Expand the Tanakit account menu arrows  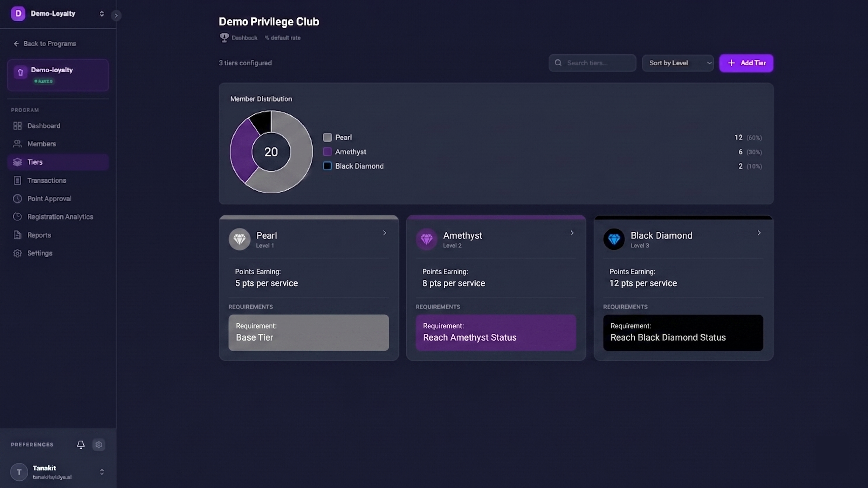pos(102,472)
